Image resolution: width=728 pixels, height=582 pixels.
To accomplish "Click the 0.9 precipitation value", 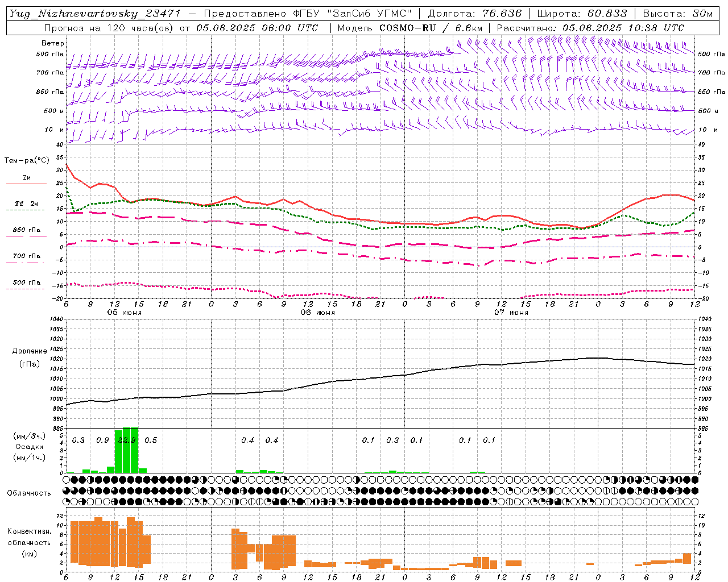I will (102, 440).
